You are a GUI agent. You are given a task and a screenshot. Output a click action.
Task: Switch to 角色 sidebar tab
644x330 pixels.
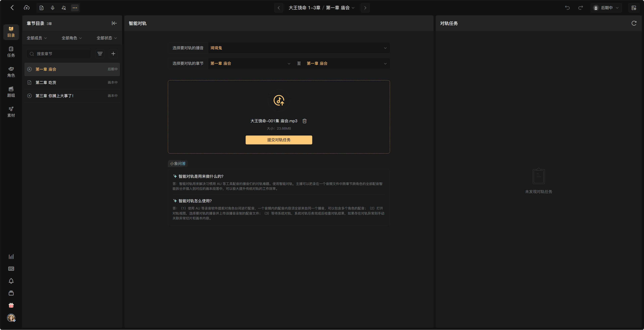[x=11, y=72]
